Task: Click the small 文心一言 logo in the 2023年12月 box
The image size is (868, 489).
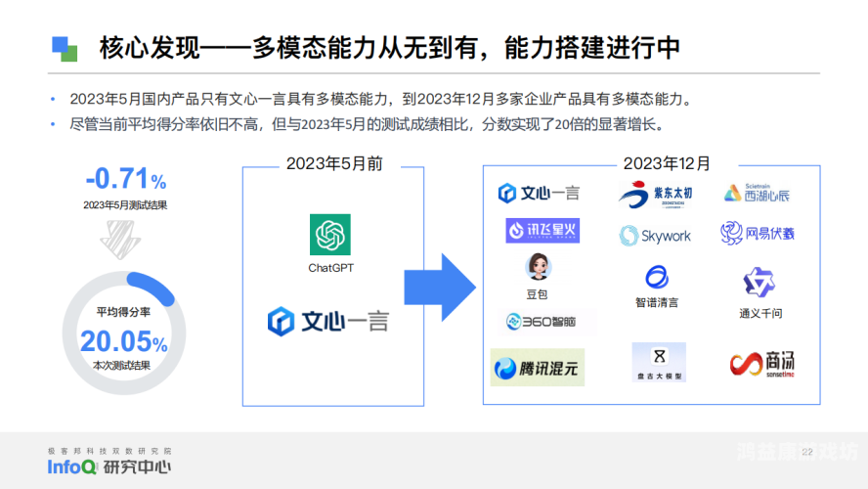Action: coord(539,194)
